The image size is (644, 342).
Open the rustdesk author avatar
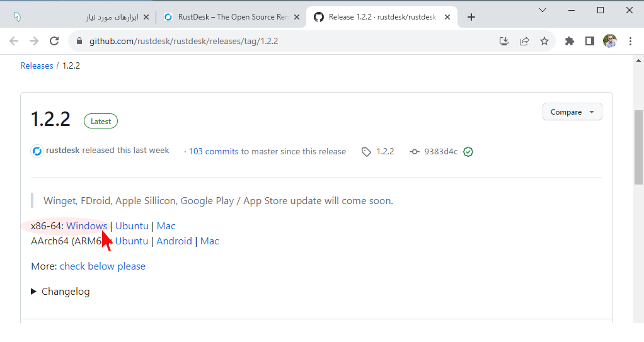[x=37, y=151]
